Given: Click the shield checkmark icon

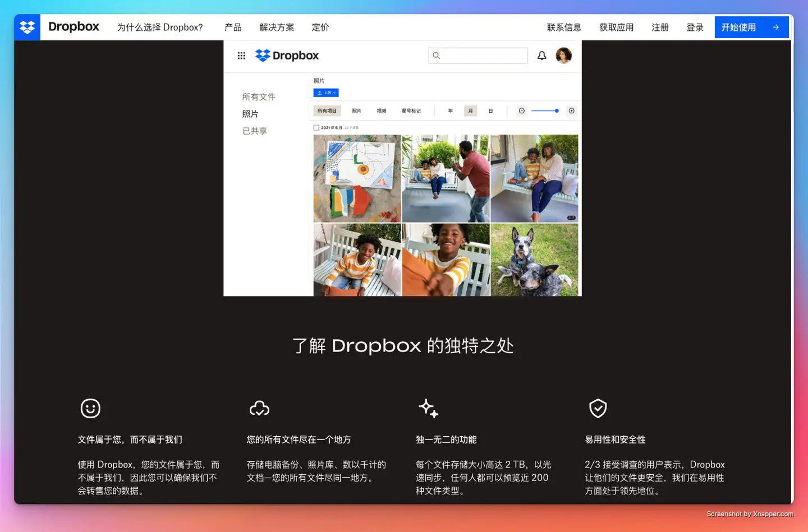Looking at the screenshot, I should pos(598,408).
